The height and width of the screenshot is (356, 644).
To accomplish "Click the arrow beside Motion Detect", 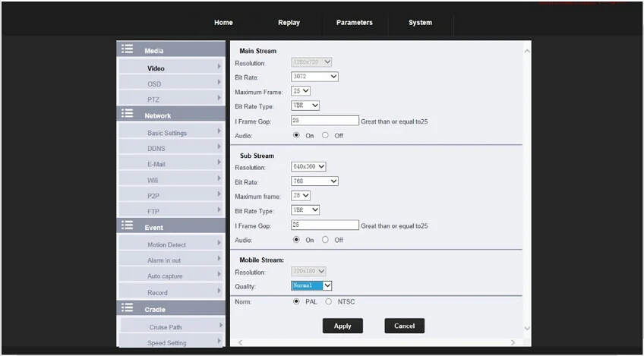I will pyautogui.click(x=219, y=243).
